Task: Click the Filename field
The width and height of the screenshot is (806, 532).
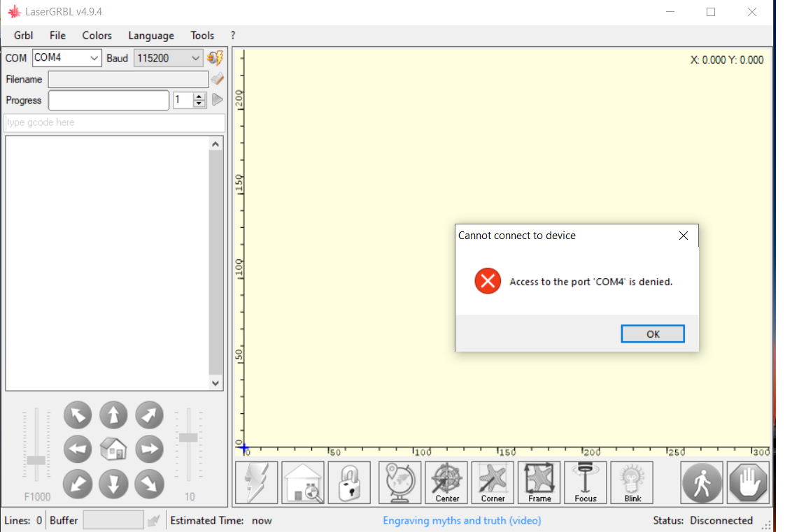Action: [x=128, y=79]
